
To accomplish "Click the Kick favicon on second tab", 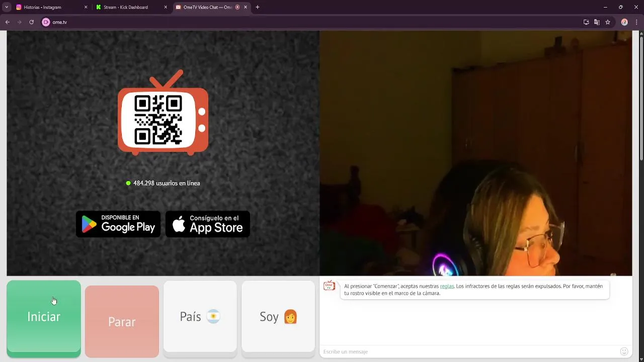I will click(x=99, y=8).
